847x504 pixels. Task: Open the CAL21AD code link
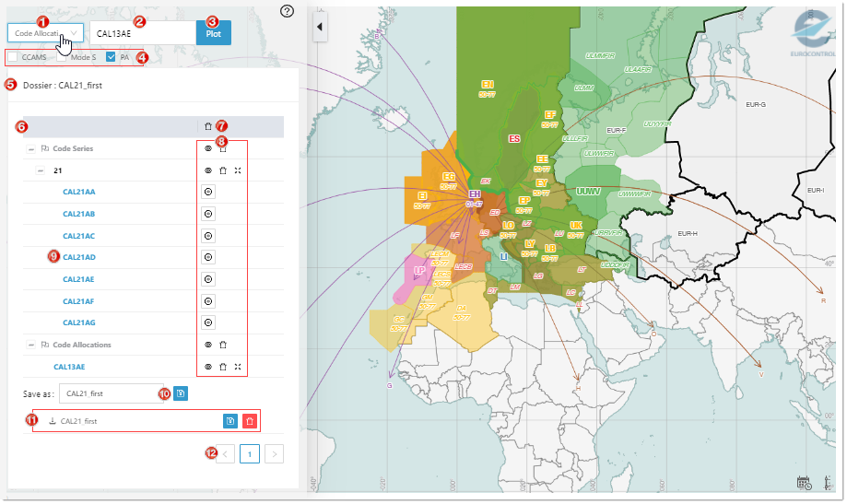tap(79, 257)
